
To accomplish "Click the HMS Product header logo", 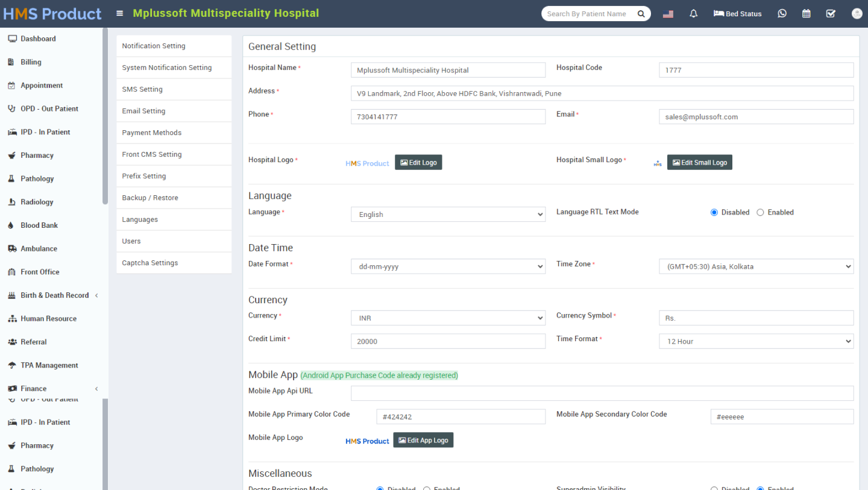I will (52, 13).
